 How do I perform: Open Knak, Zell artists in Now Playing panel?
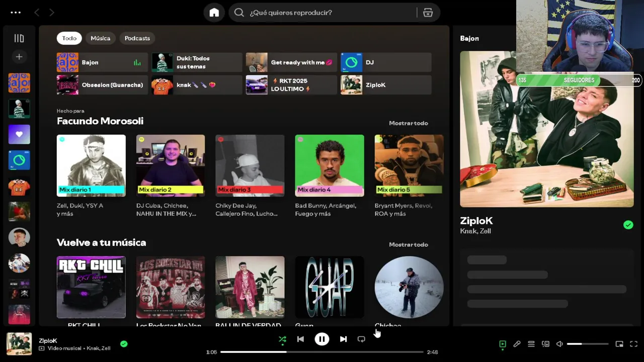(475, 231)
